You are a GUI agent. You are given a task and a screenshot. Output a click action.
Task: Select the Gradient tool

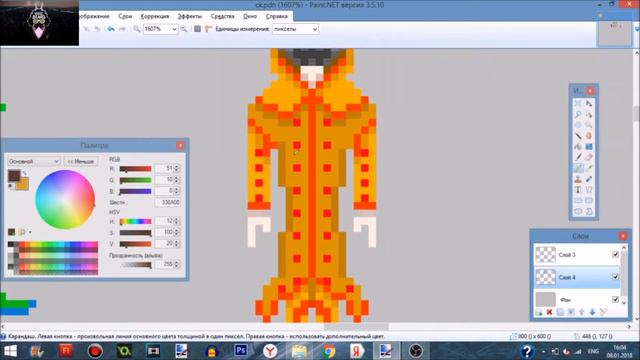[589, 147]
